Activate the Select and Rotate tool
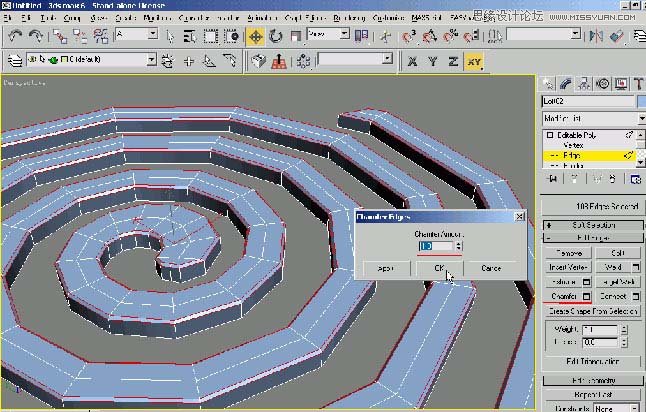Image resolution: width=646 pixels, height=412 pixels. [x=276, y=37]
